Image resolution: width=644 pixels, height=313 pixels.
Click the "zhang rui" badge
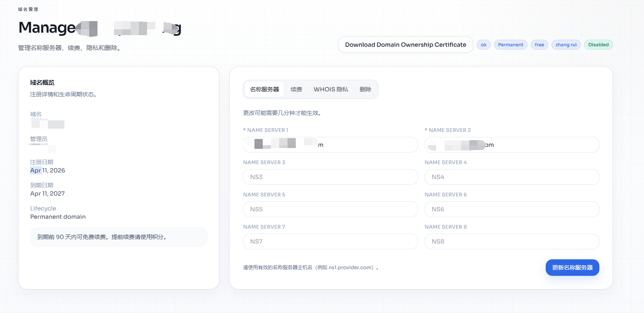tap(566, 45)
